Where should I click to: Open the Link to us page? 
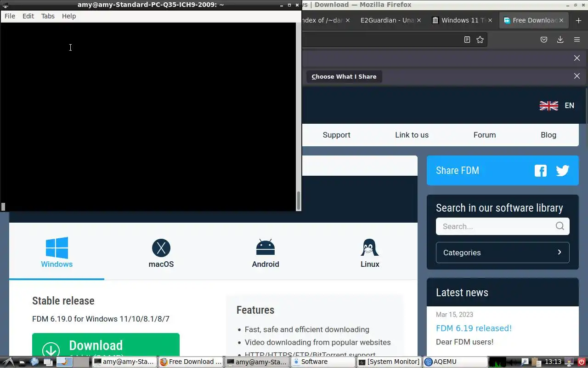click(412, 135)
